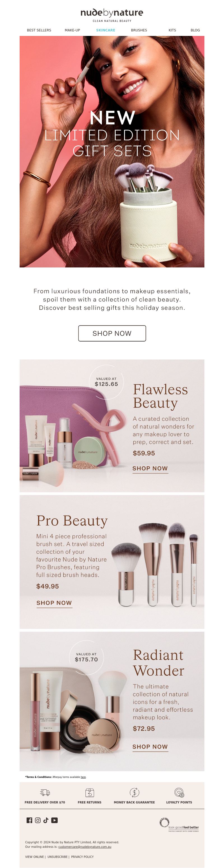This screenshot has width=224, height=868.
Task: Open the Facebook social icon
Action: [x=29, y=820]
